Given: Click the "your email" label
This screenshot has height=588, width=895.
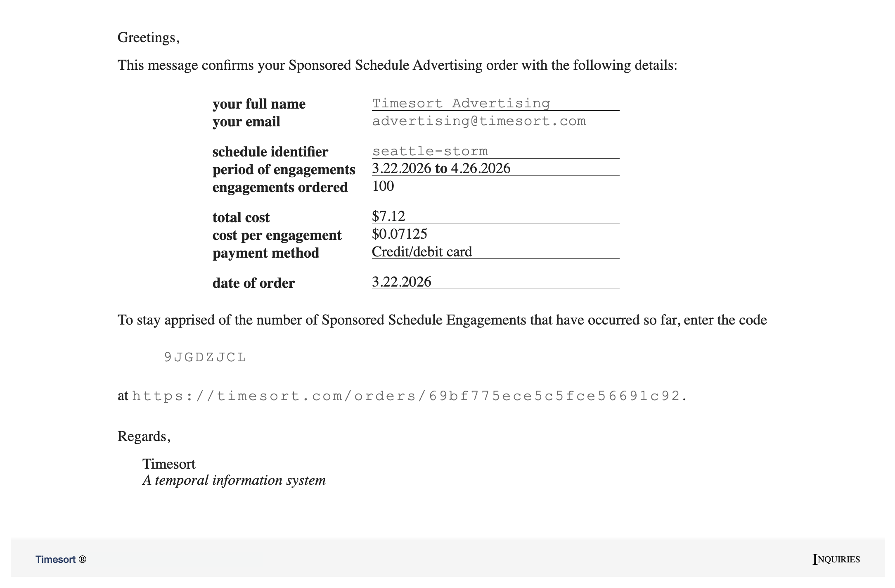Looking at the screenshot, I should click(246, 122).
